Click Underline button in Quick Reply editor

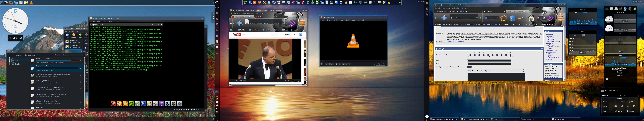pyautogui.click(x=478, y=71)
